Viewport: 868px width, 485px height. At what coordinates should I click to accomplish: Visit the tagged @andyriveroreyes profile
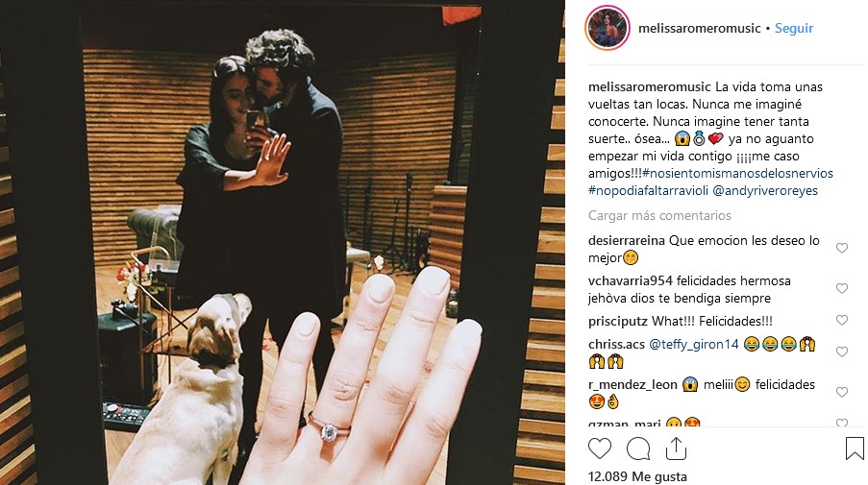[x=765, y=191]
